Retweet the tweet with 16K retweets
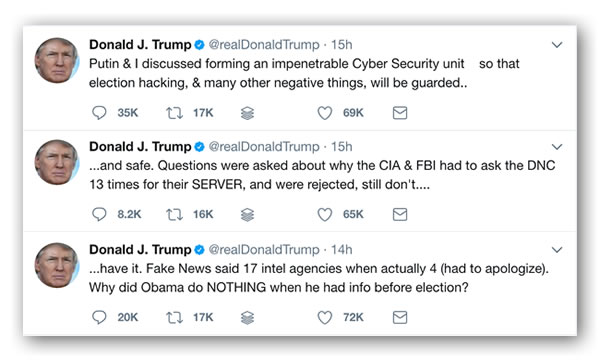 pyautogui.click(x=174, y=214)
